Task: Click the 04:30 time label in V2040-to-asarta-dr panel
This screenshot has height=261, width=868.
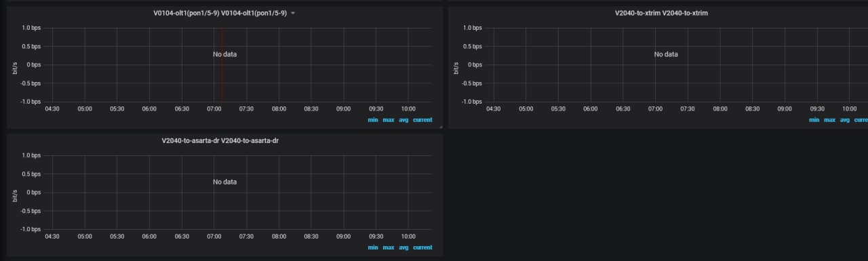Action: tap(52, 236)
